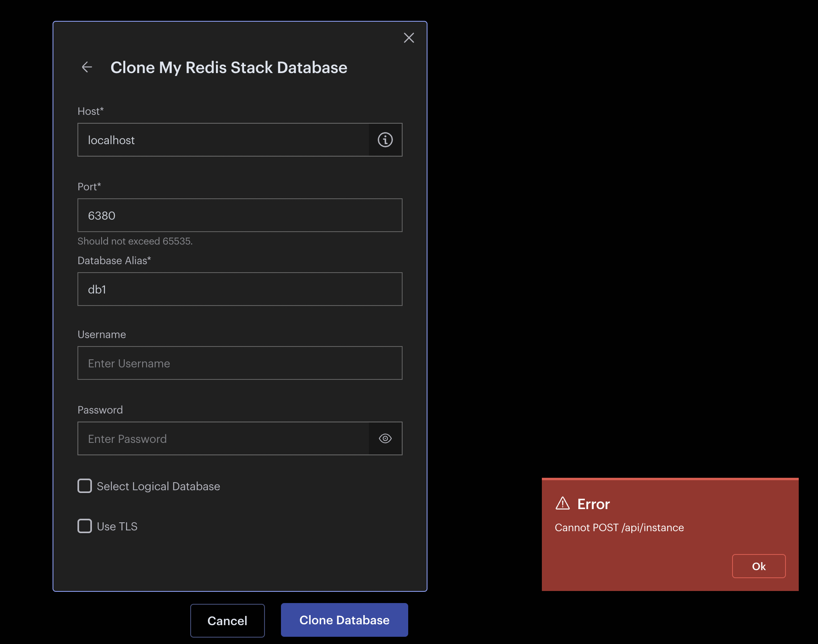Click the back arrow next to title
Viewport: 818px width, 644px height.
(87, 67)
